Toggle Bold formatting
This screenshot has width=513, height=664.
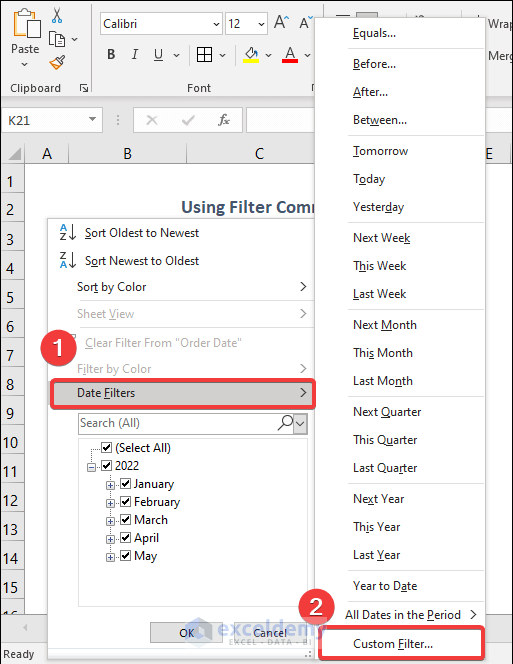pyautogui.click(x=111, y=54)
